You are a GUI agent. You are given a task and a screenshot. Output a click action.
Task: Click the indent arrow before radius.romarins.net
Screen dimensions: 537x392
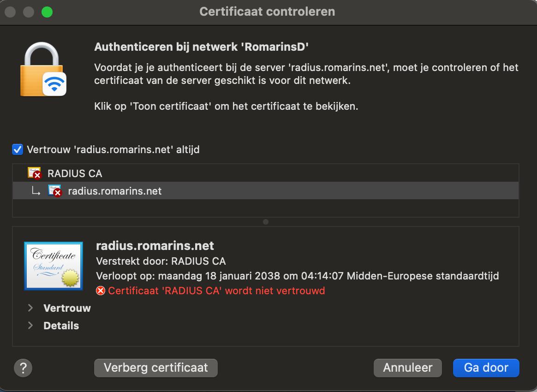[36, 191]
